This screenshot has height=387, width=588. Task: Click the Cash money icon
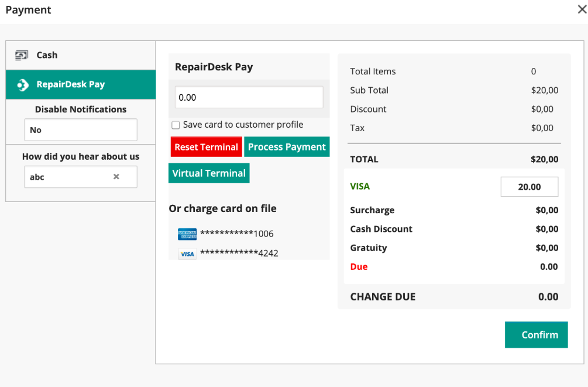point(22,55)
